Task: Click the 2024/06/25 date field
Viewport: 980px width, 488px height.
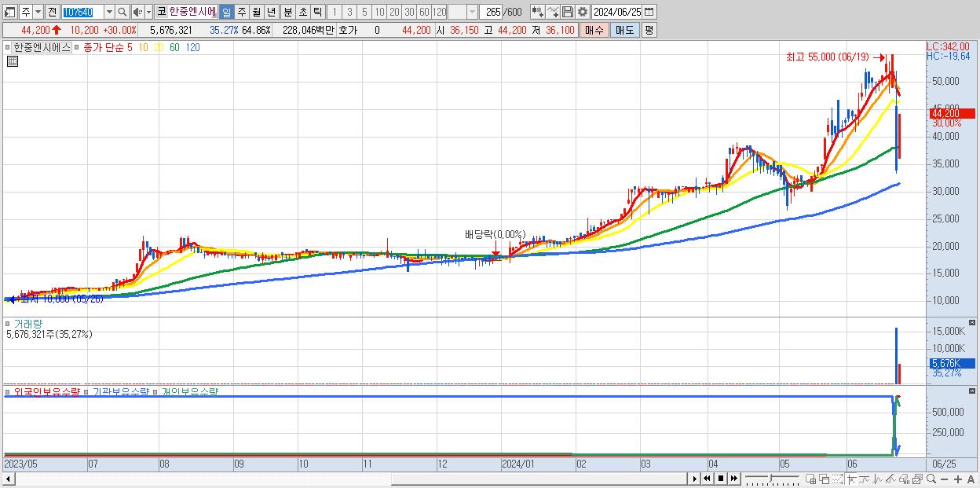Action: 617,12
